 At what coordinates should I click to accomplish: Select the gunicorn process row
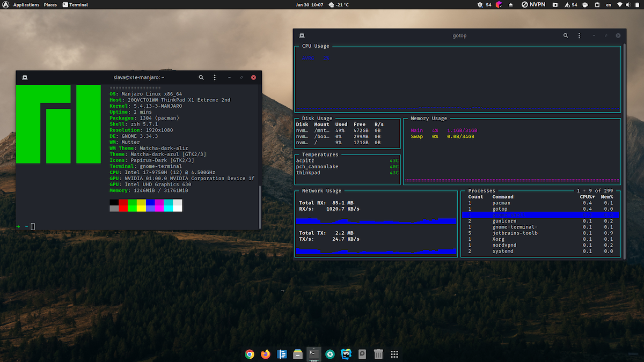click(x=540, y=221)
